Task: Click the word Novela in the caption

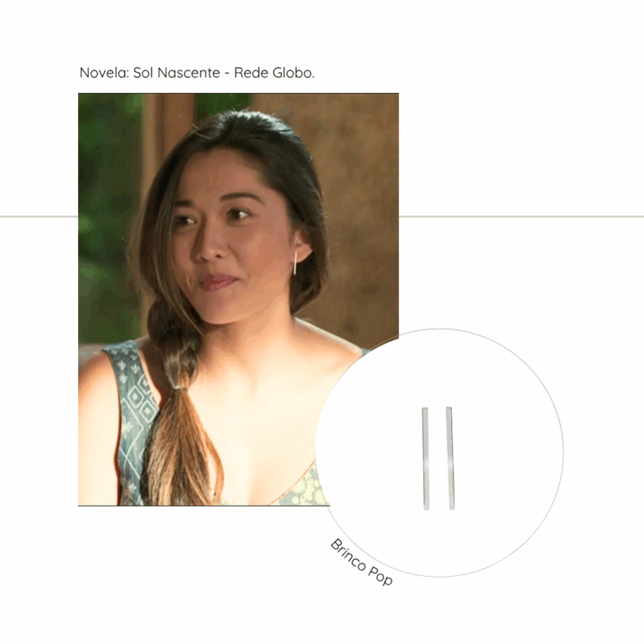Action: point(104,73)
